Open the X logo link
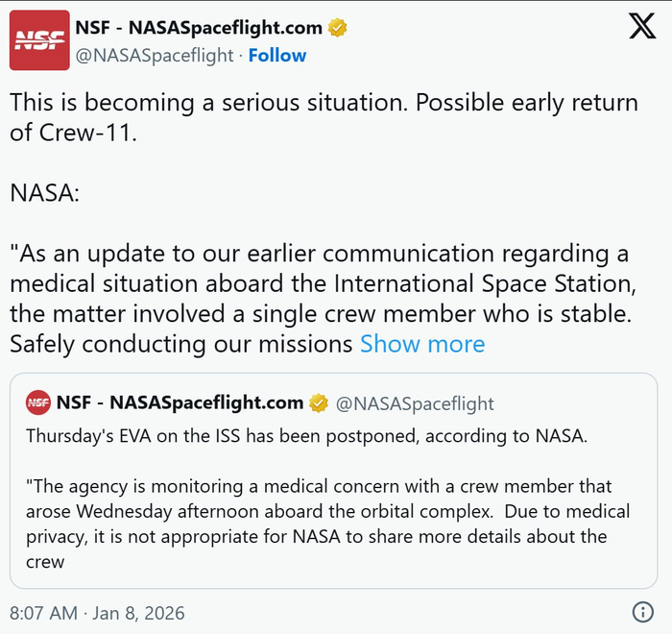 [x=641, y=28]
